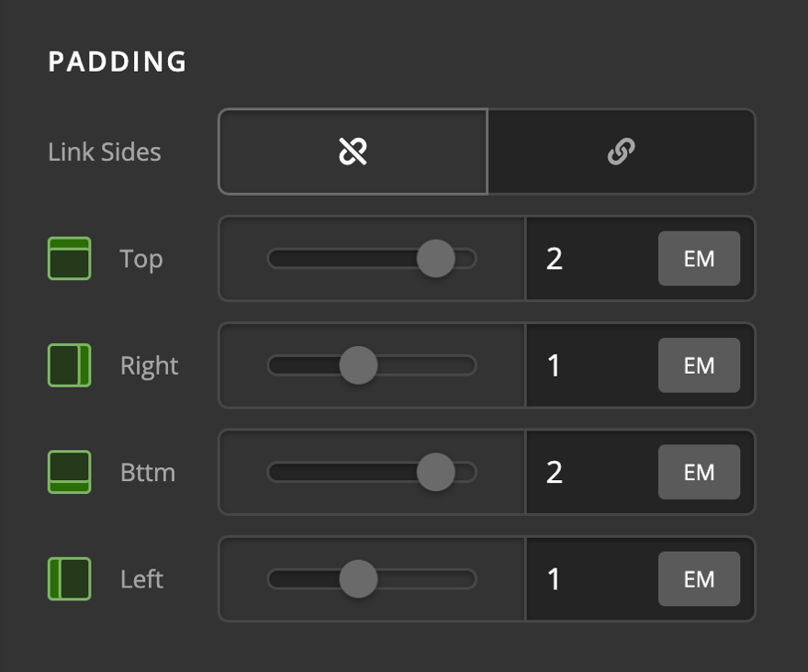Toggle the Link Sides control

(487, 151)
